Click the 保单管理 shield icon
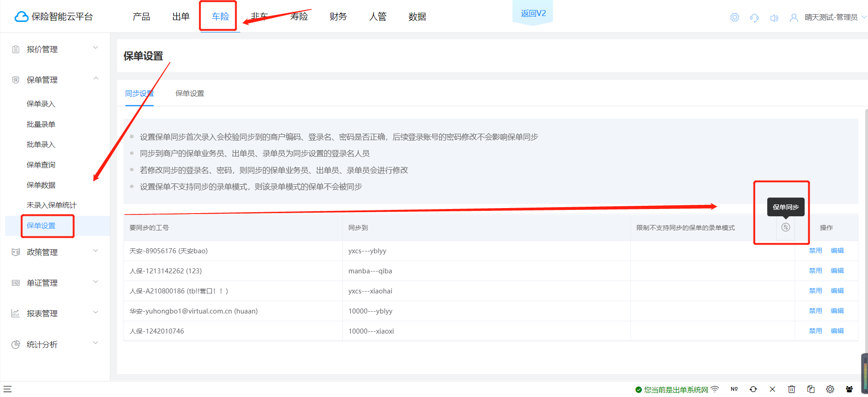The width and height of the screenshot is (868, 397). pos(15,80)
